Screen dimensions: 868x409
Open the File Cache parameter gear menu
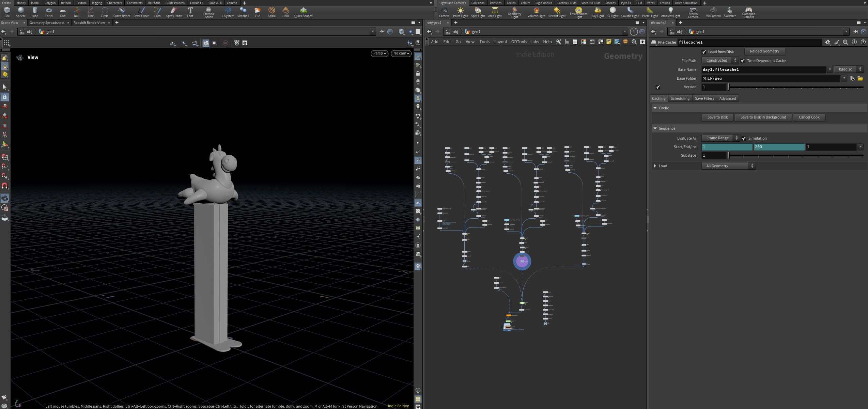828,42
